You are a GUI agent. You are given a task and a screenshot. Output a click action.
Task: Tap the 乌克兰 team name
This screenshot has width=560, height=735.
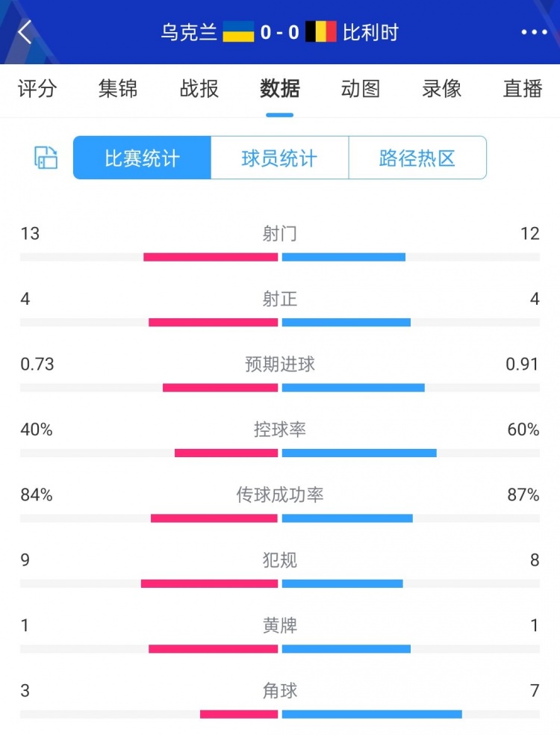coord(189,32)
